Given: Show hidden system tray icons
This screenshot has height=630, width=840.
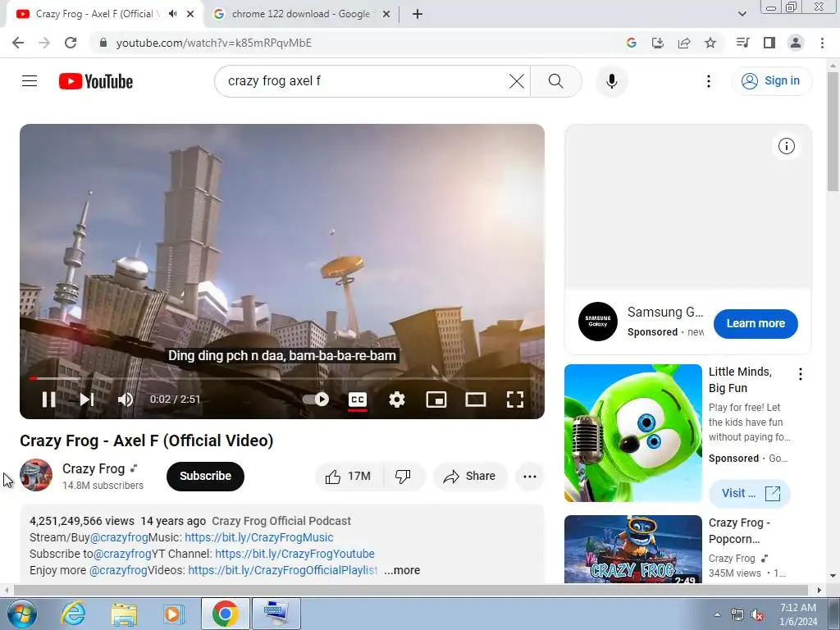Looking at the screenshot, I should tap(717, 614).
